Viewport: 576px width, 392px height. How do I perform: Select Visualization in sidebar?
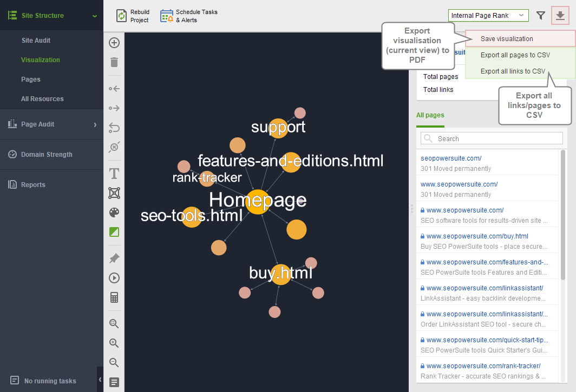click(41, 60)
